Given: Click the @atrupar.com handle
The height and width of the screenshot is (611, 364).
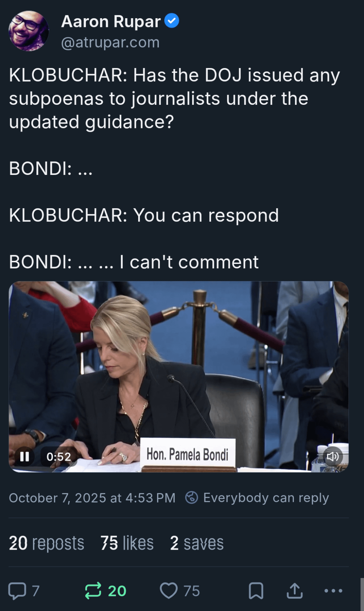Looking at the screenshot, I should (110, 42).
